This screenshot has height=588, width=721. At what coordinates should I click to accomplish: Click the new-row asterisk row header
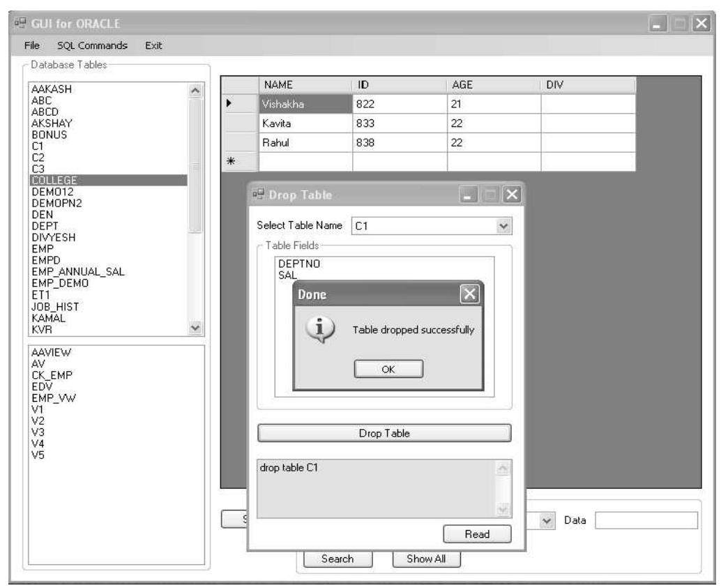tap(240, 162)
